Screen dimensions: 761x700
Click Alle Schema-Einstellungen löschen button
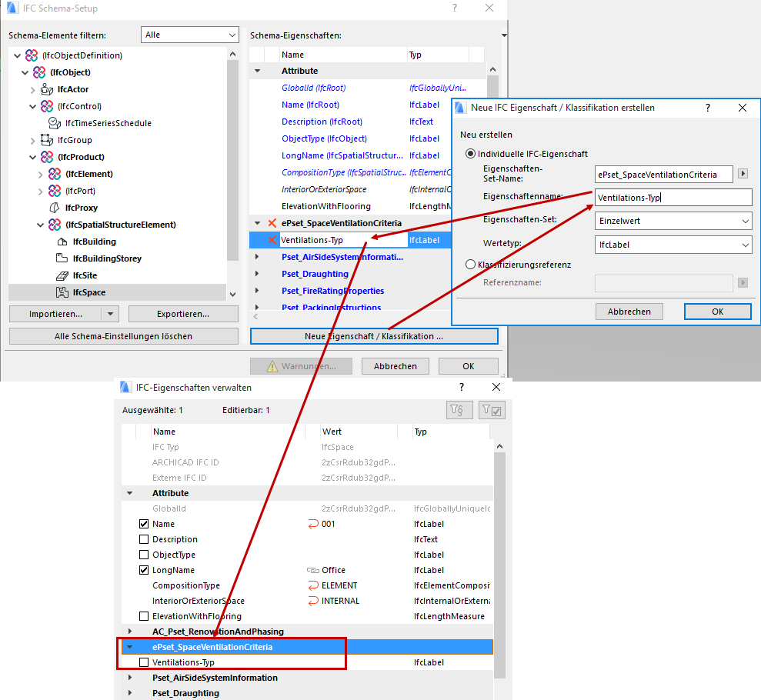(x=123, y=336)
